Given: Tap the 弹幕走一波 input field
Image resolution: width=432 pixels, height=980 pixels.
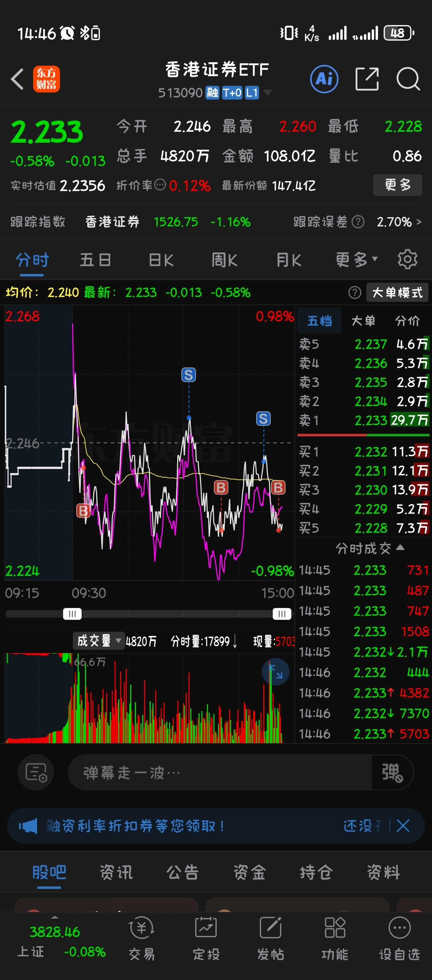Looking at the screenshot, I should coord(220,773).
